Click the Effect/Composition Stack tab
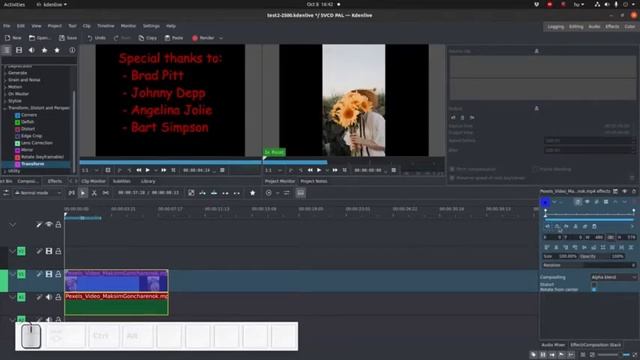The height and width of the screenshot is (360, 640). click(596, 345)
